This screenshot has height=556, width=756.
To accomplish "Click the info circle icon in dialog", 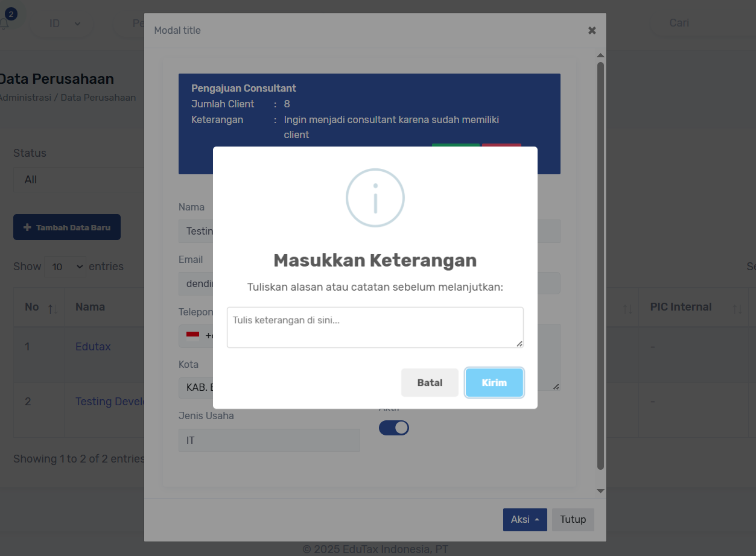I will click(x=375, y=198).
